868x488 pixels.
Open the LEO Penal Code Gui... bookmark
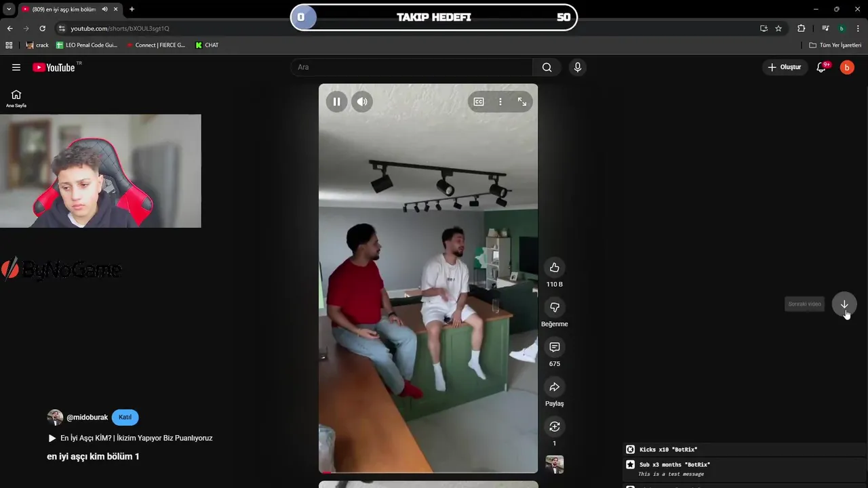[87, 45]
